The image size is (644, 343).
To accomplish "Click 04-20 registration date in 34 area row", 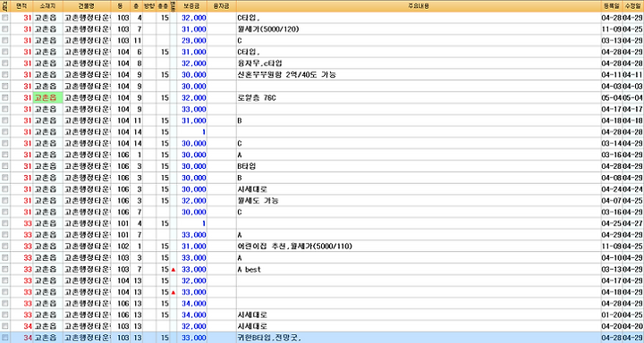I will click(x=612, y=327).
